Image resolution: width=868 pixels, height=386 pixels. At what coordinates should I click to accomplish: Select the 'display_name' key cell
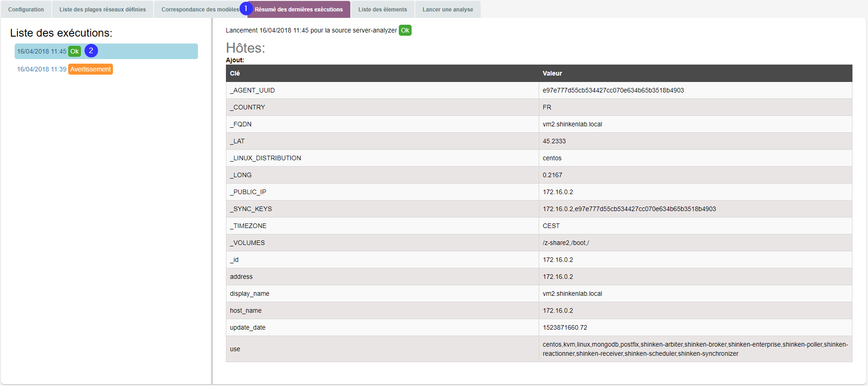click(382, 294)
